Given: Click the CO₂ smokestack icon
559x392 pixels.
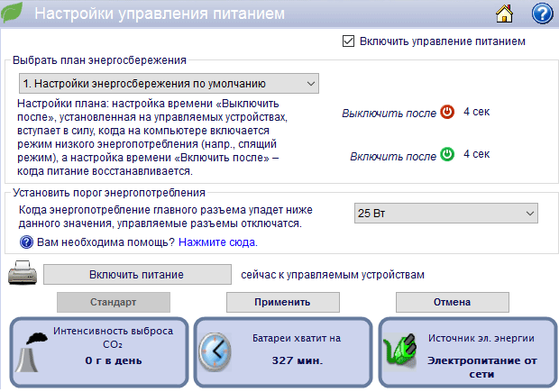Looking at the screenshot, I should coord(32,352).
